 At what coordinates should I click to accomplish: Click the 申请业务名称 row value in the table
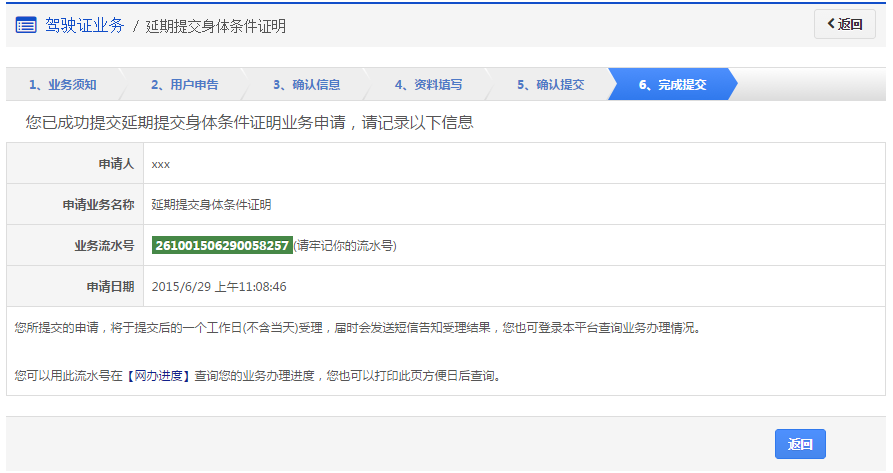click(x=211, y=205)
